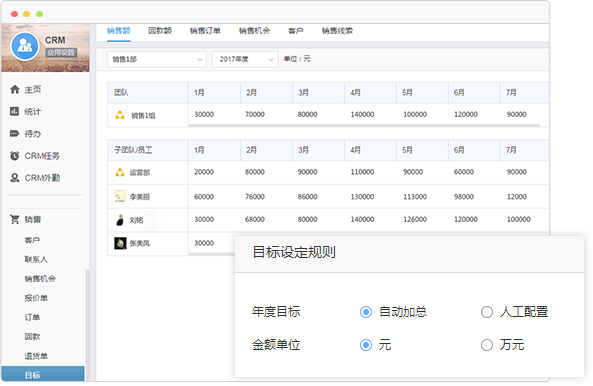Switch to the top 客户 tab
Image resolution: width=593 pixels, height=386 pixels.
click(x=295, y=31)
